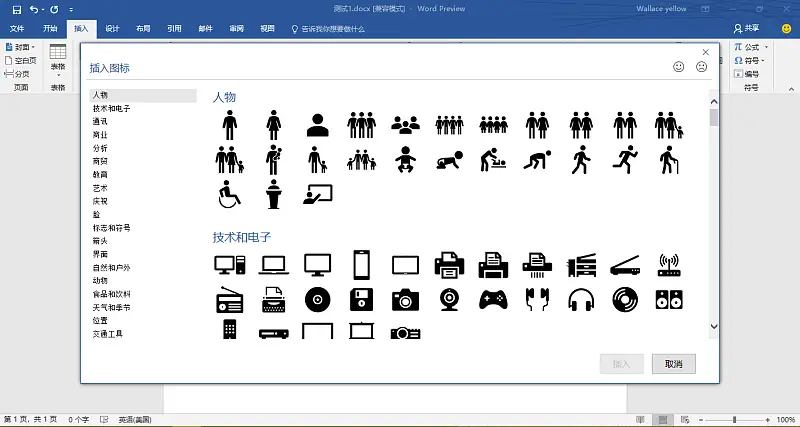
Task: Insert a 空白页 blank page
Action: [21, 60]
